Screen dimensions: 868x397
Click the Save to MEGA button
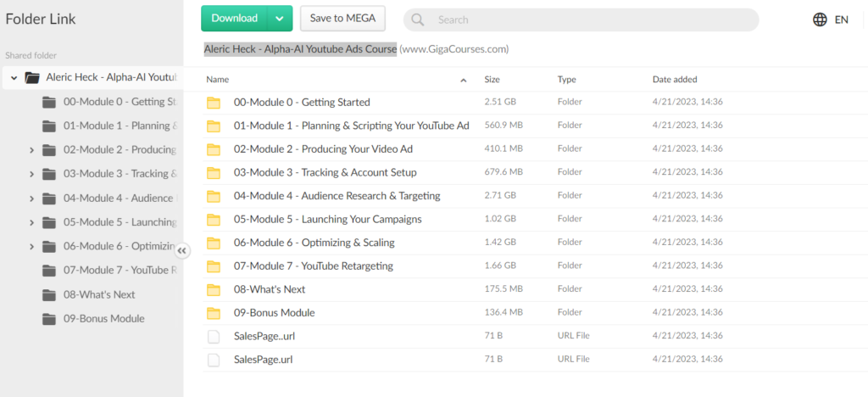342,19
